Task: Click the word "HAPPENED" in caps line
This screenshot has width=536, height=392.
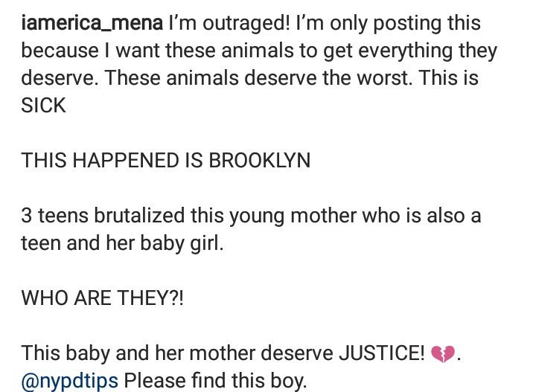Action: [126, 160]
